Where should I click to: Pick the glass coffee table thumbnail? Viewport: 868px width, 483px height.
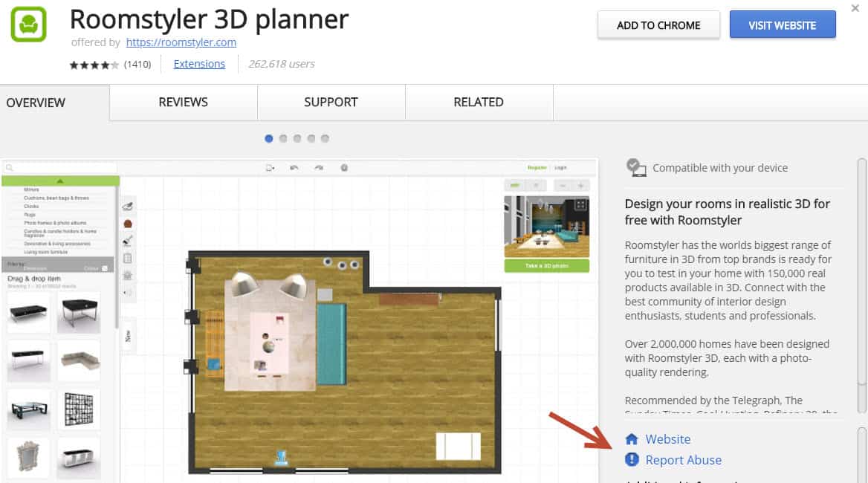[x=29, y=409]
